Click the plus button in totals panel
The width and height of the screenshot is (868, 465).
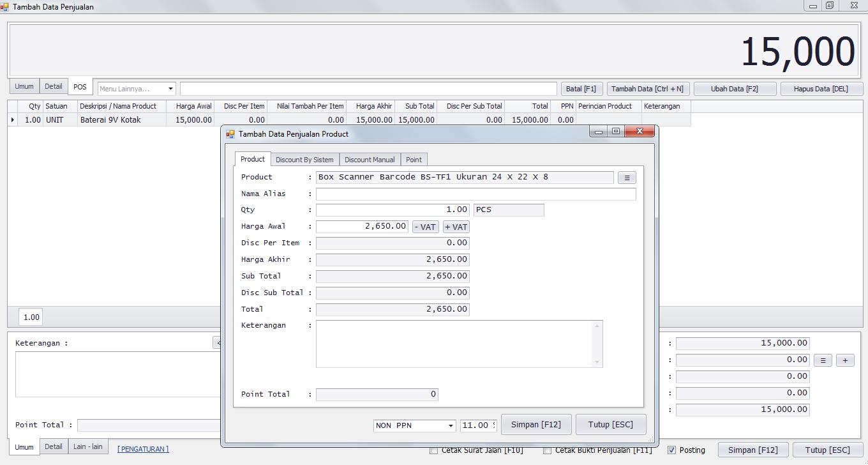pos(844,360)
